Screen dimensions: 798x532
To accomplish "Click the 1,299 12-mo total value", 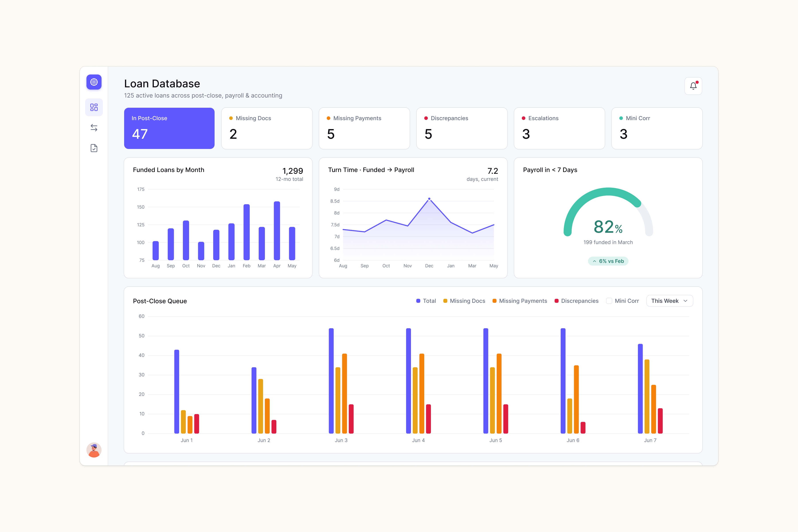I will click(292, 171).
